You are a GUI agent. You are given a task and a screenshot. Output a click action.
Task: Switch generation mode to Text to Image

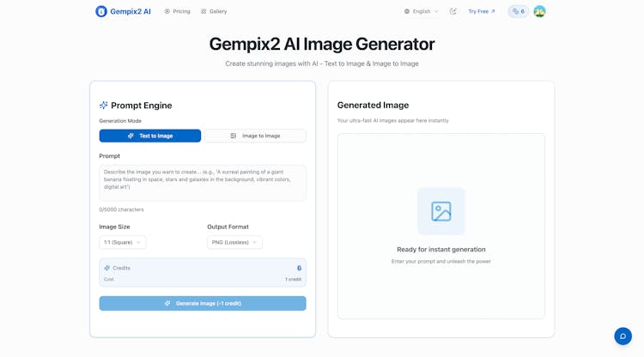point(150,136)
